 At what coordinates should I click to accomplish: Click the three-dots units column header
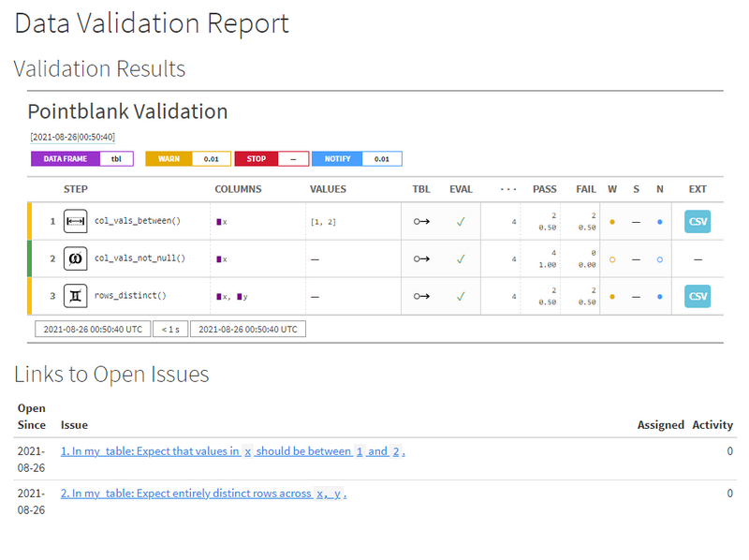click(508, 189)
